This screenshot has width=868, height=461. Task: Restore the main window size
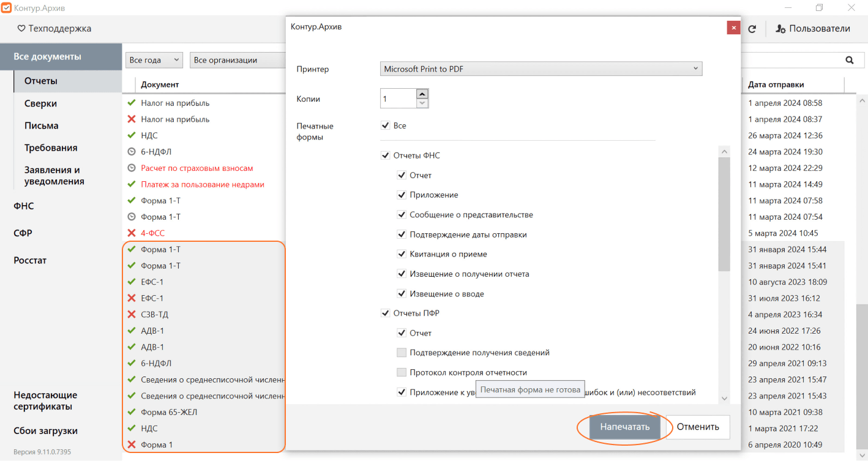pyautogui.click(x=819, y=7)
